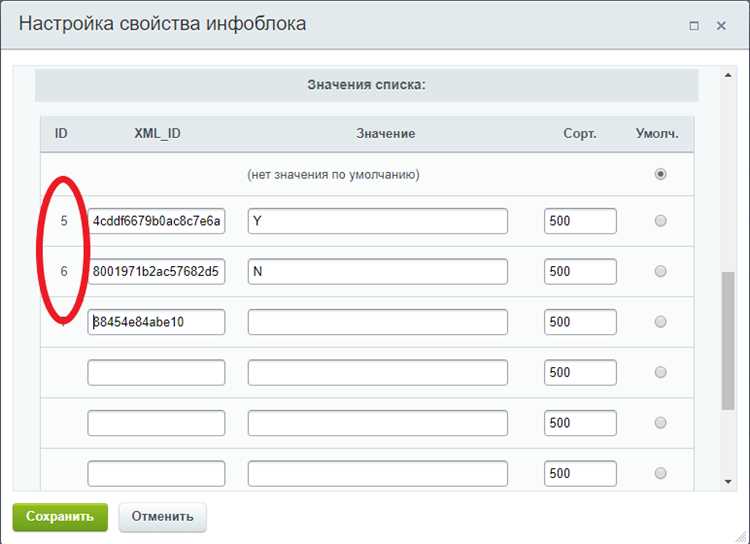
Task: Click the Значение field containing Y
Action: coord(378,221)
